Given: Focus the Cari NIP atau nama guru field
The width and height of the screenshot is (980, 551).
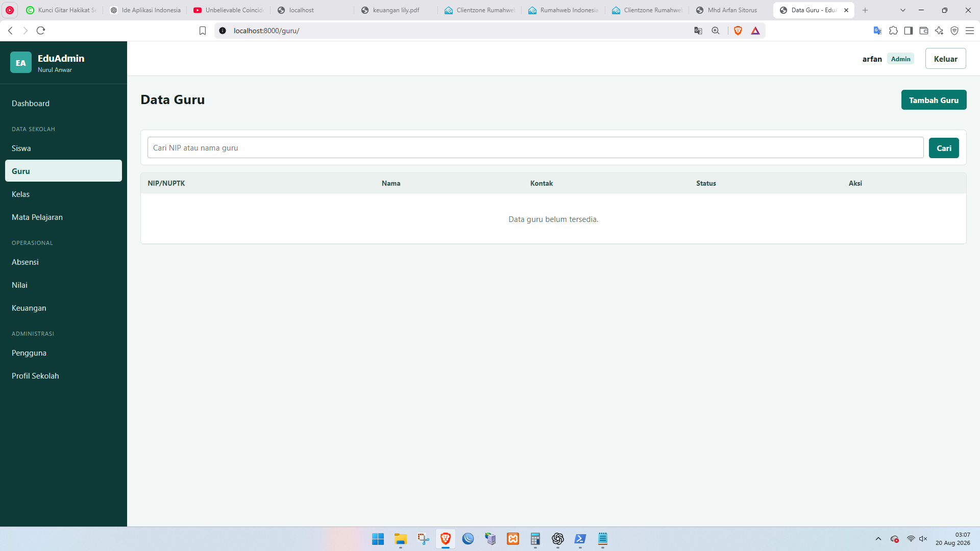Looking at the screenshot, I should [x=535, y=147].
